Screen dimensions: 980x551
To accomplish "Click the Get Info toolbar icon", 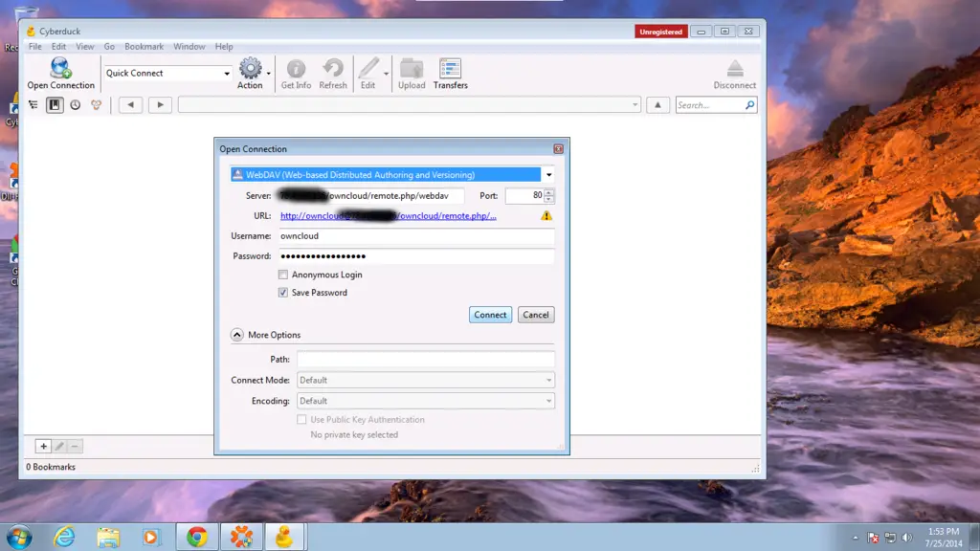I will pyautogui.click(x=296, y=73).
